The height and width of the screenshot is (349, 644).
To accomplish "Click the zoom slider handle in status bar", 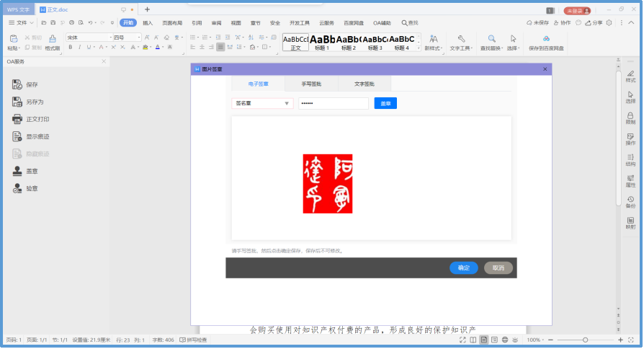I will coord(585,340).
